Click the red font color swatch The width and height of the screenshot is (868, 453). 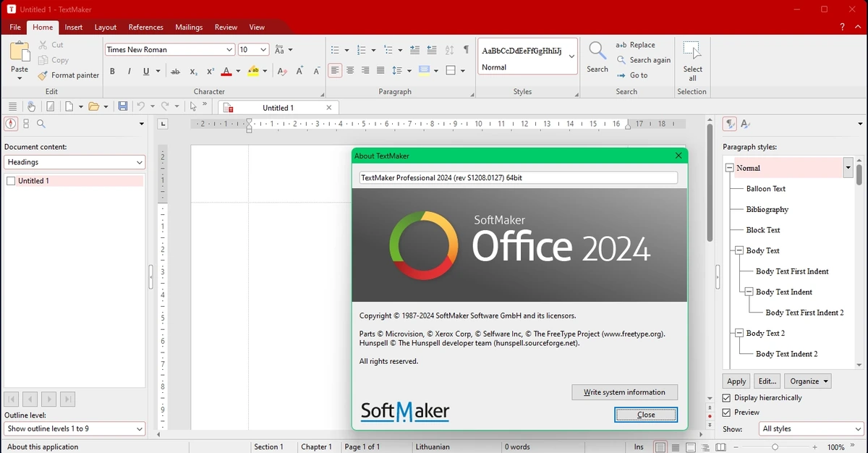[226, 71]
